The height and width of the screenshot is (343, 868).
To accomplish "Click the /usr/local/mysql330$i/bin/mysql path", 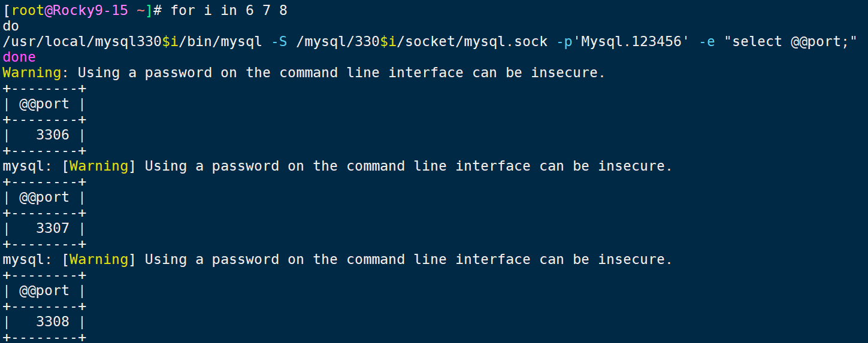I will click(x=132, y=41).
